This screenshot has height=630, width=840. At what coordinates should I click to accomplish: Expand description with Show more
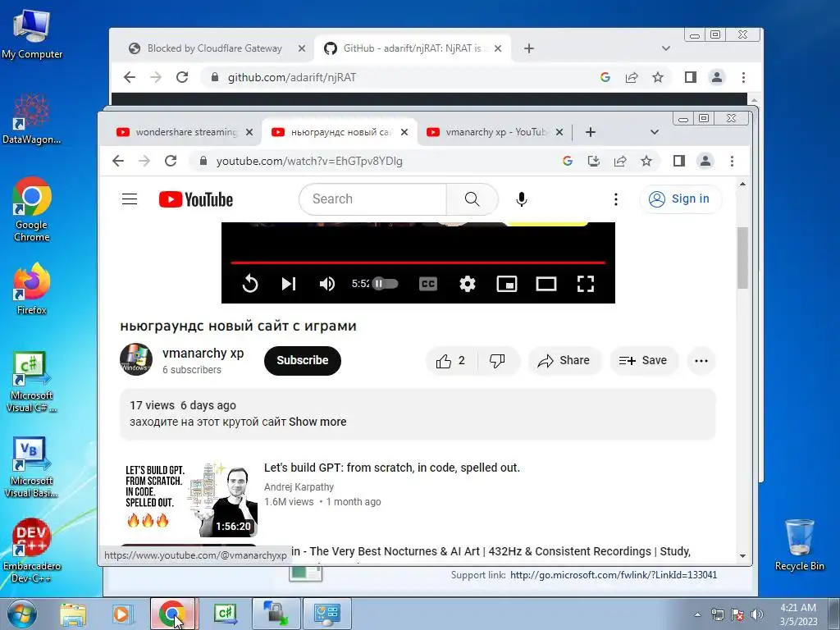click(x=317, y=422)
